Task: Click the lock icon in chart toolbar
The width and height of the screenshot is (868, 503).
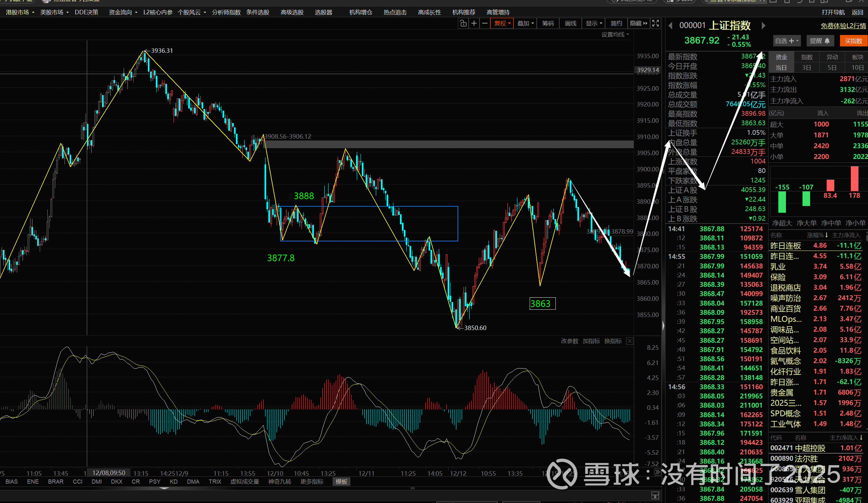Action: (x=463, y=24)
